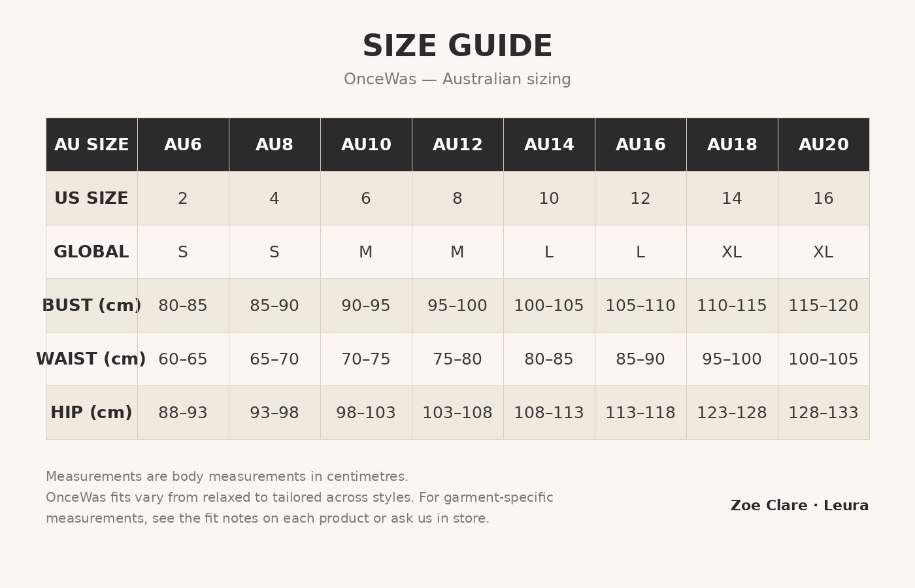Viewport: 915px width, 588px height.
Task: Click the AU20 column header
Action: tap(823, 145)
